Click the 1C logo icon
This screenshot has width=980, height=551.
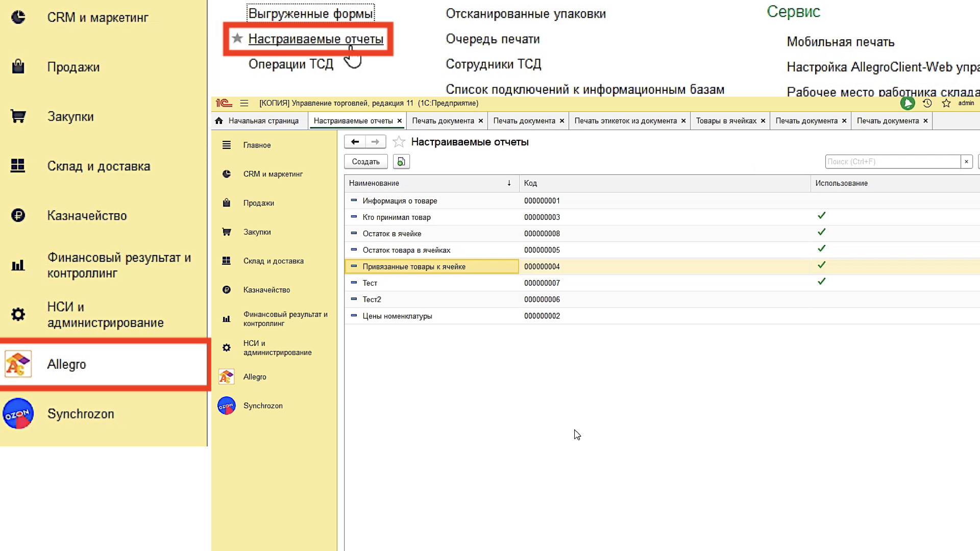pos(224,103)
